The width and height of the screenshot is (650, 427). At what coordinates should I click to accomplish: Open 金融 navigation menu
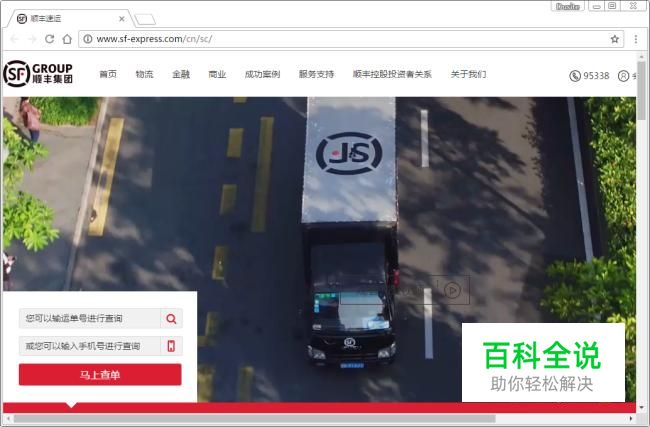tap(181, 74)
